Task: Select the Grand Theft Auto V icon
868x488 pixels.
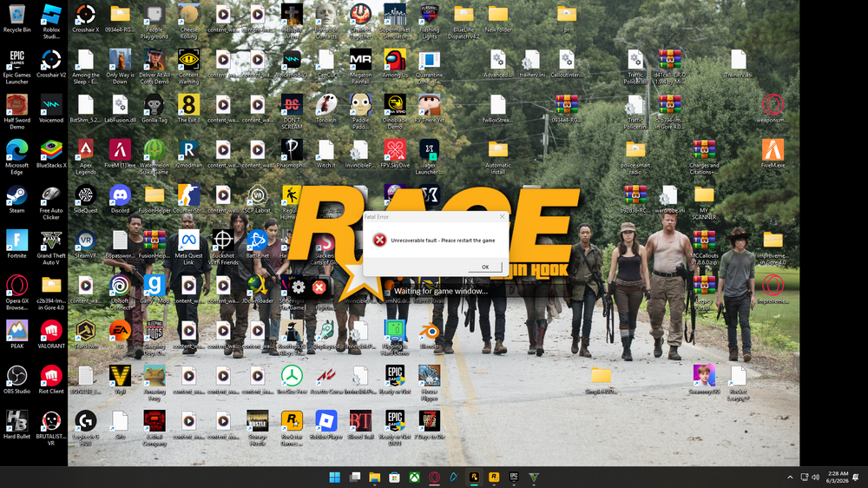Action: (x=51, y=247)
